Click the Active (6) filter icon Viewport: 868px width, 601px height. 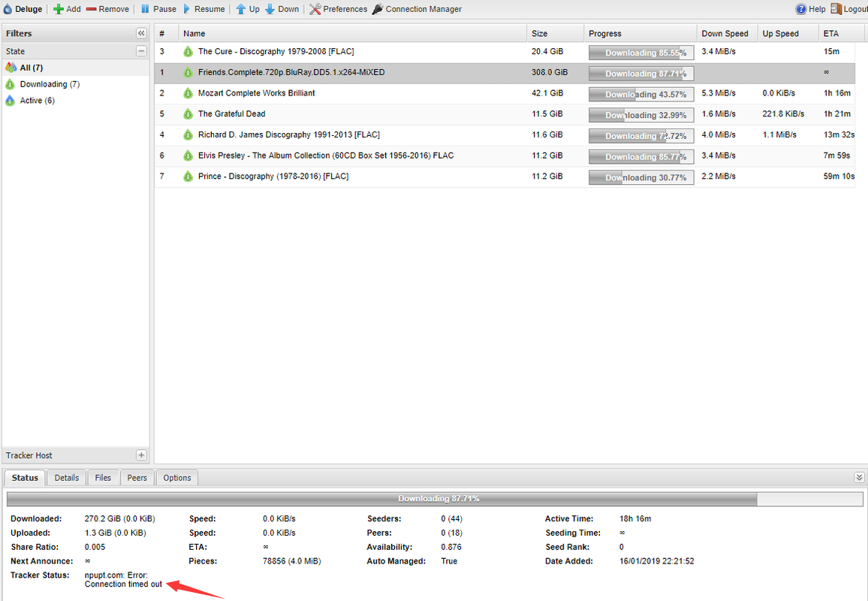[11, 100]
